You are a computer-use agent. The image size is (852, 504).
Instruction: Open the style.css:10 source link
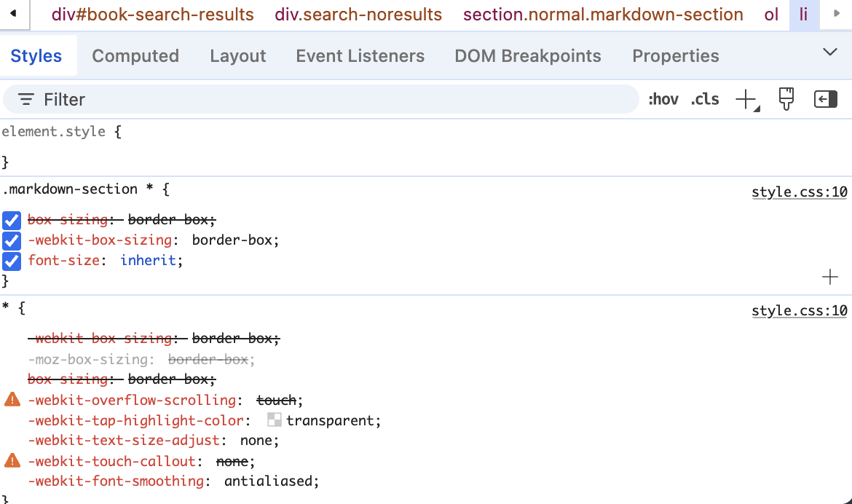tap(800, 192)
